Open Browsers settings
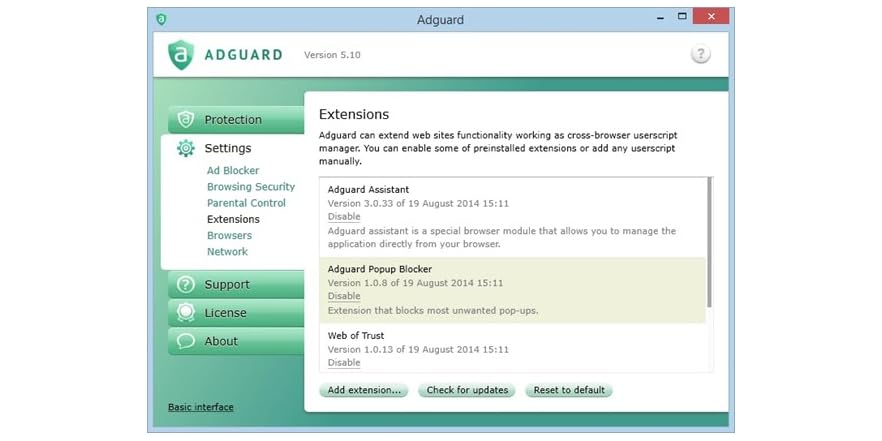 point(230,236)
